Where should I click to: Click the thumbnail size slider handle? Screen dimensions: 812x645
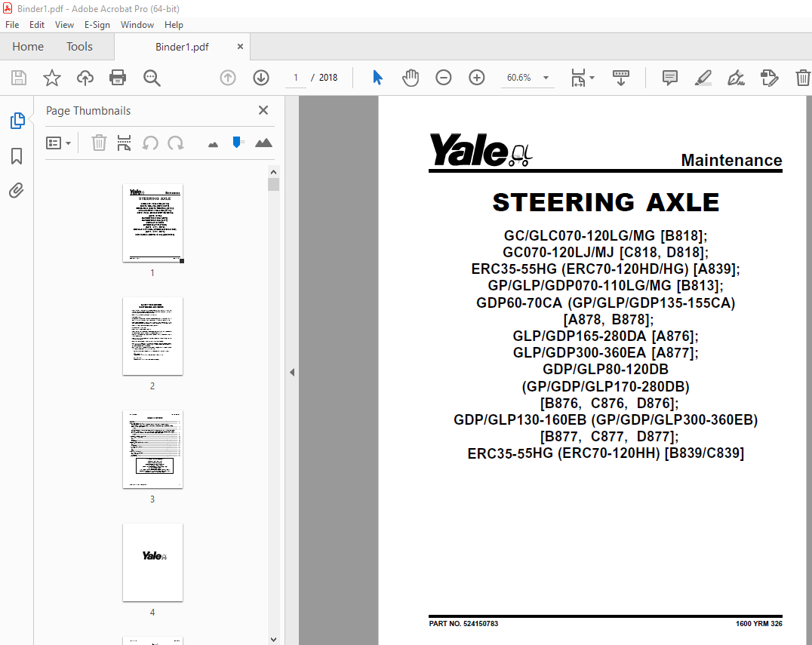click(237, 143)
